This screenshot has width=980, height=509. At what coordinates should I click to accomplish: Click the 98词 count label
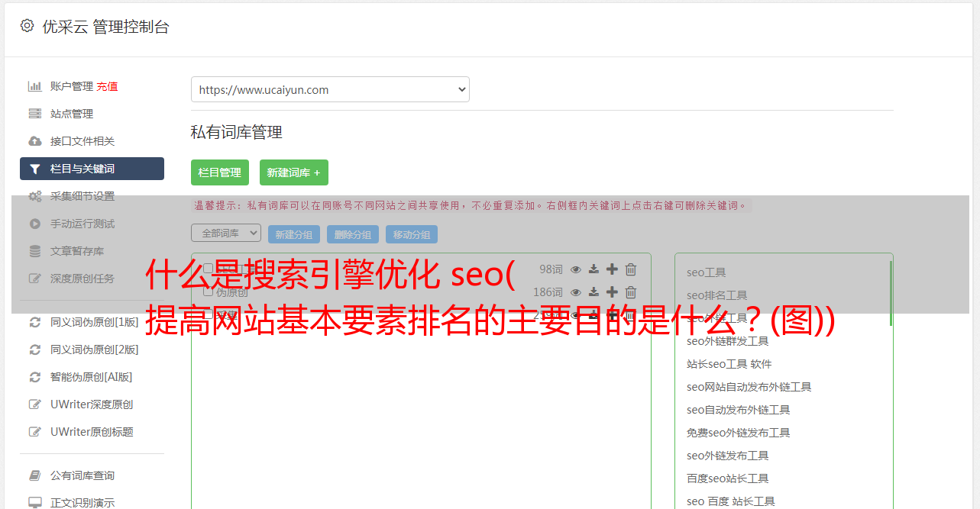click(551, 269)
